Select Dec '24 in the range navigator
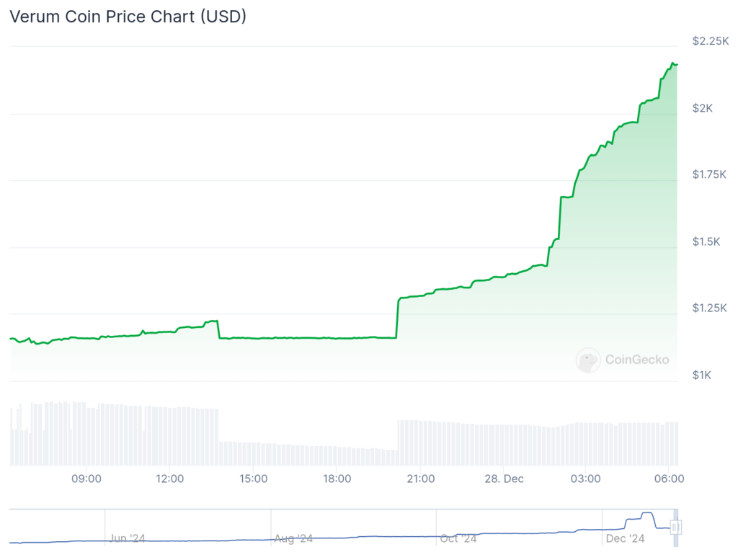 coord(625,538)
